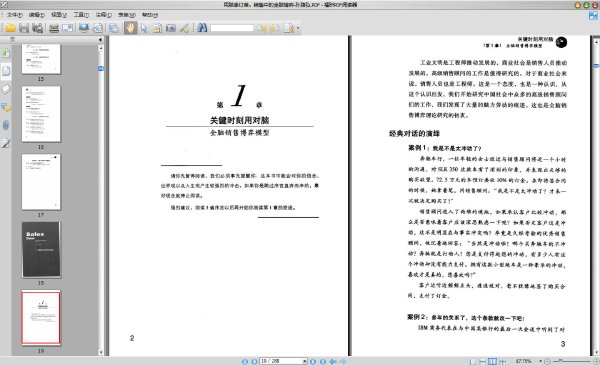Open the Layers panel in the sidebar
Screen dimensions: 600x366
[x=6, y=89]
